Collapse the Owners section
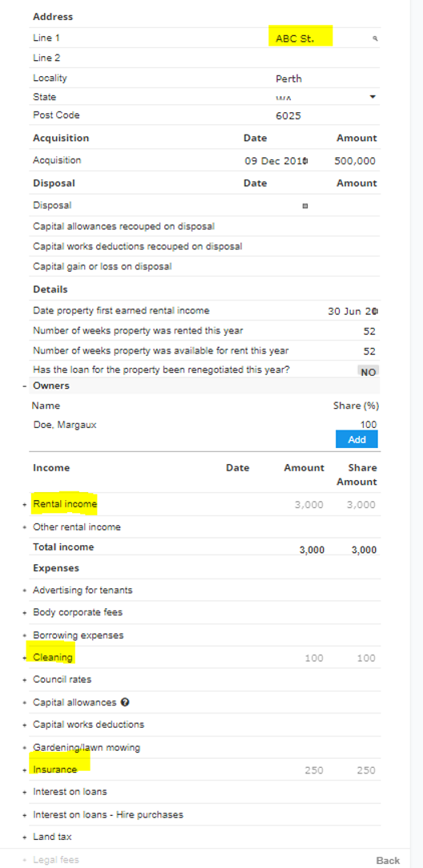 coord(24,386)
